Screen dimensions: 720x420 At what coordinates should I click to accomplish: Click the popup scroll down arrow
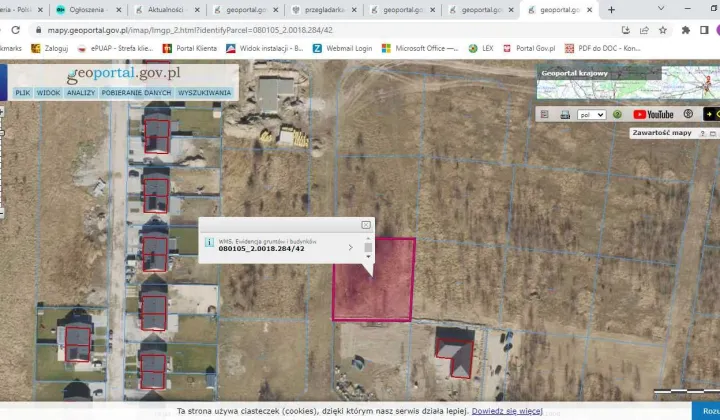click(368, 257)
